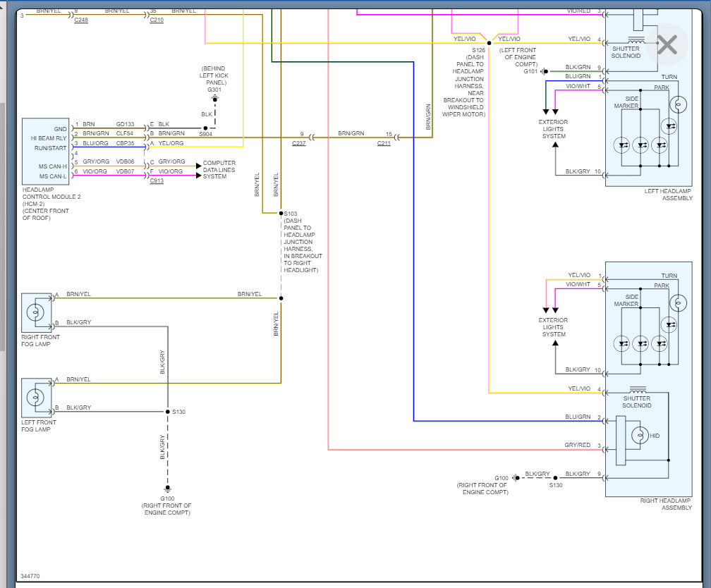Select the left front fog lamp bulb symbol
This screenshot has height=588, width=711.
(x=35, y=398)
